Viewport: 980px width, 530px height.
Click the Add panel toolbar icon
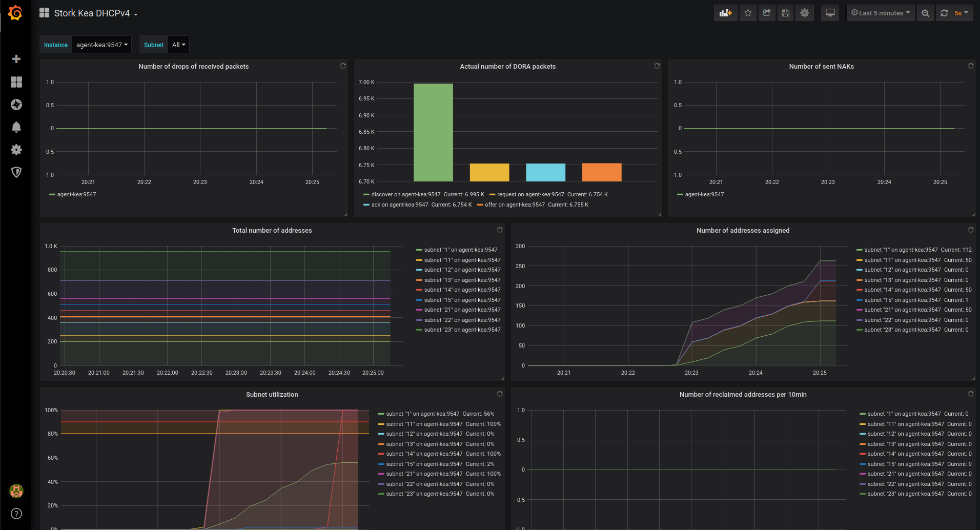tap(725, 13)
